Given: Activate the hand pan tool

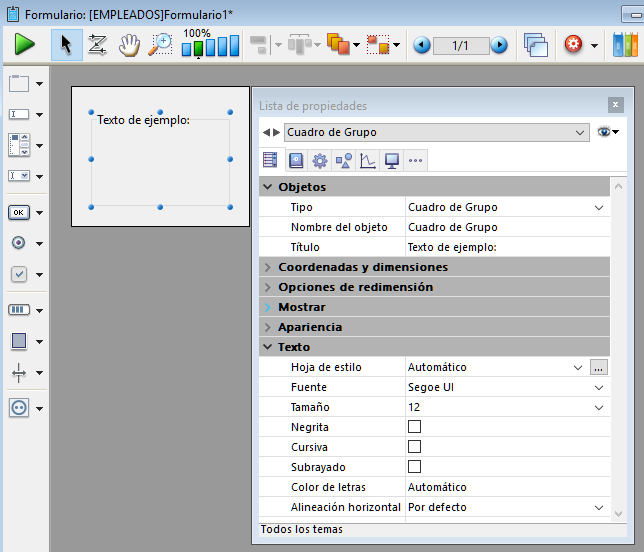Looking at the screenshot, I should (x=128, y=45).
